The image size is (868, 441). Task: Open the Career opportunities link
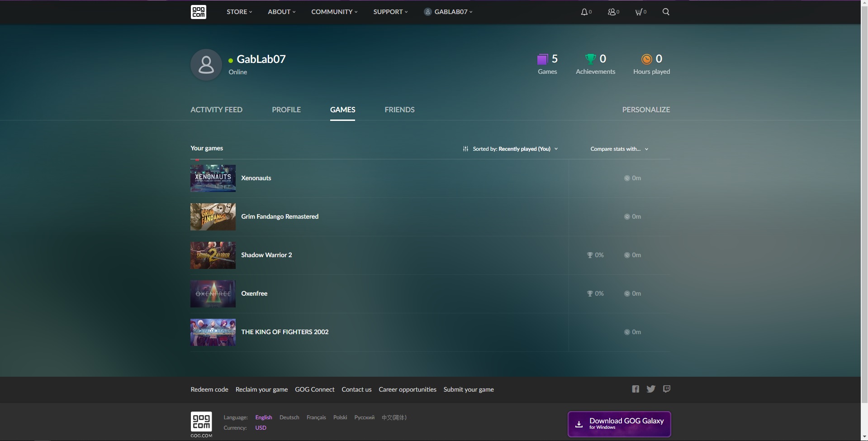coord(408,389)
